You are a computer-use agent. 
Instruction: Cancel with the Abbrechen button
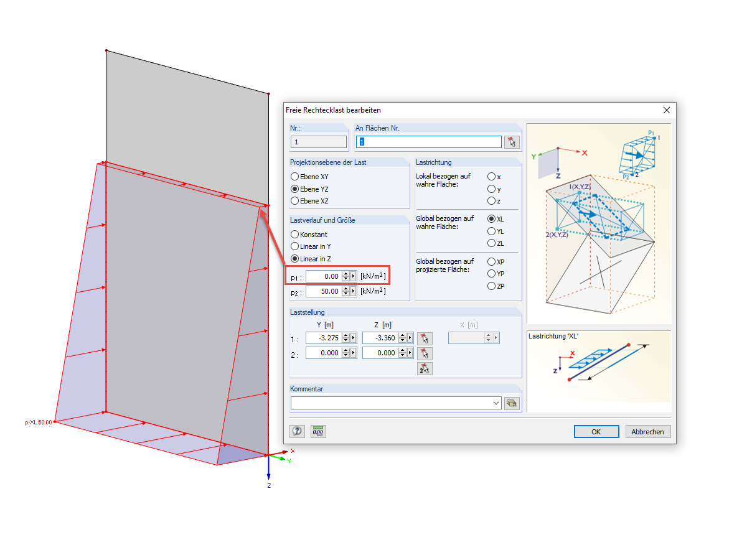click(647, 431)
